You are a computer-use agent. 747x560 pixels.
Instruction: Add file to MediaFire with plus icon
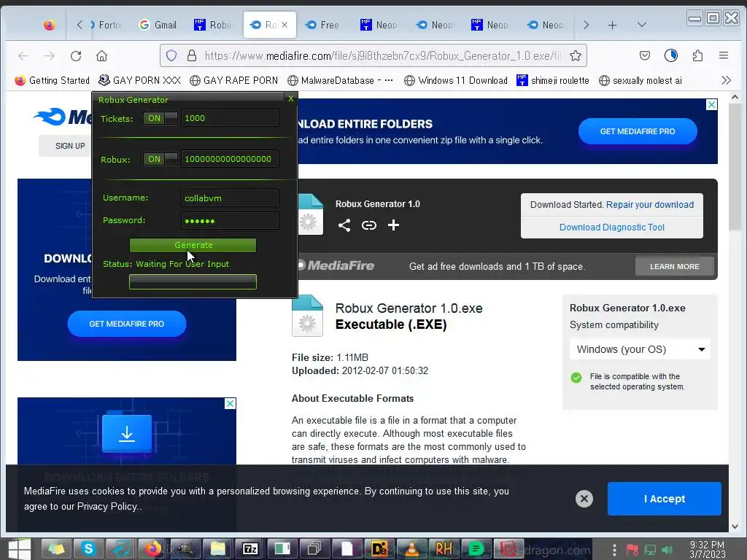pos(393,225)
